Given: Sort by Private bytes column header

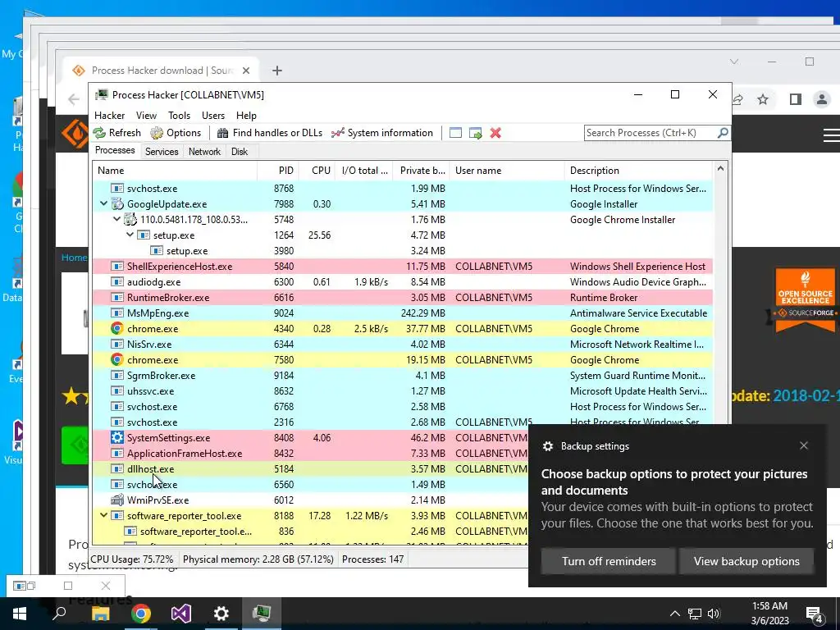Looking at the screenshot, I should [x=421, y=171].
